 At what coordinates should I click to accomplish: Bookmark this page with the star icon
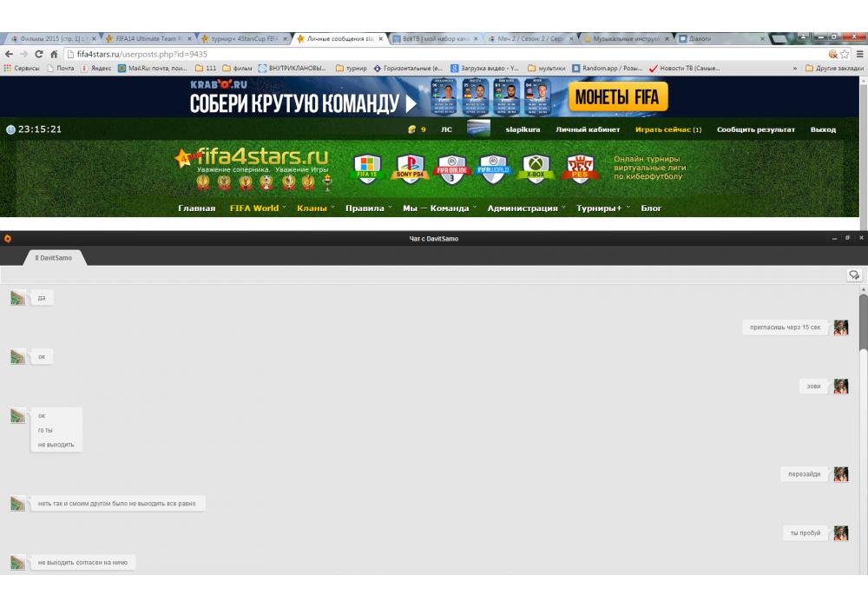click(845, 54)
